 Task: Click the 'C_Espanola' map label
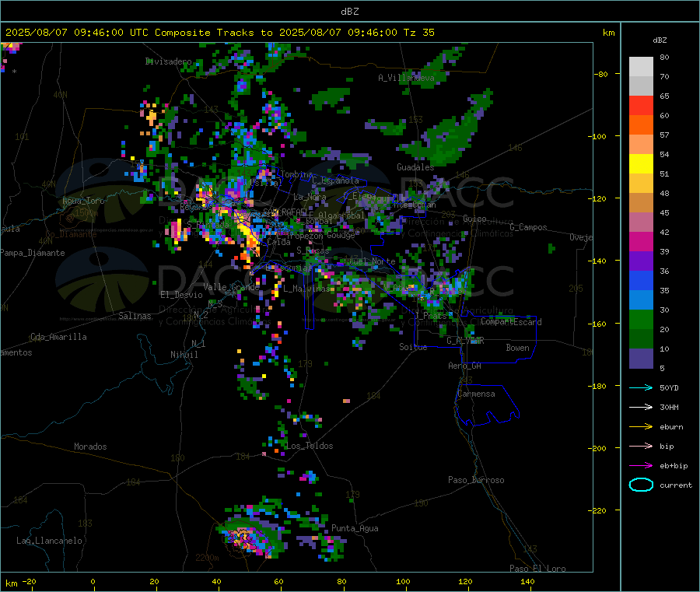335,180
